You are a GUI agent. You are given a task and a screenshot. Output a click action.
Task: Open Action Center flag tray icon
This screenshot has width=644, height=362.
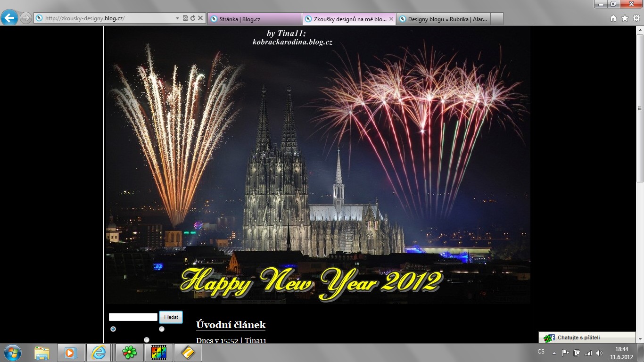click(x=566, y=353)
